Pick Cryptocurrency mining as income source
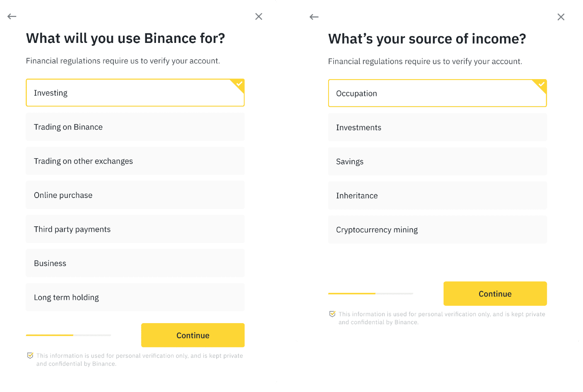 click(437, 229)
